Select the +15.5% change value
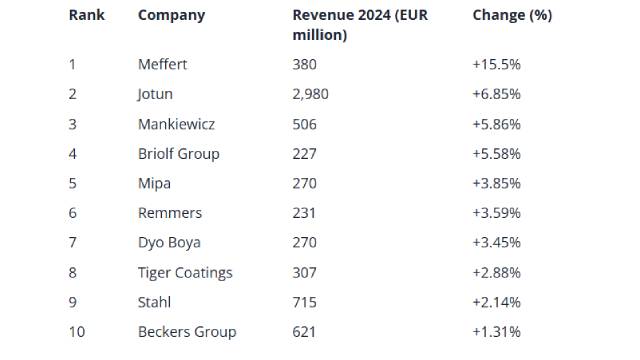The image size is (640, 360). pyautogui.click(x=496, y=64)
